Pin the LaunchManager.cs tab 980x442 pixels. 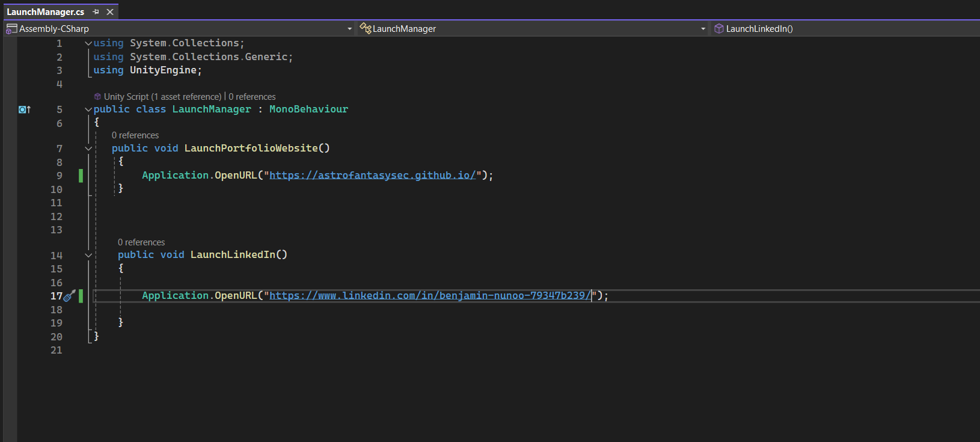(96, 12)
